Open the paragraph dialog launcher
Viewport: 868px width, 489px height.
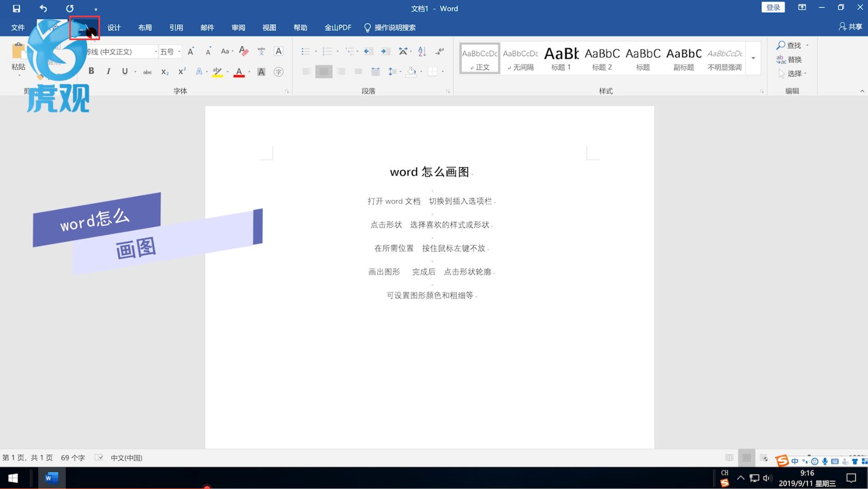(448, 91)
